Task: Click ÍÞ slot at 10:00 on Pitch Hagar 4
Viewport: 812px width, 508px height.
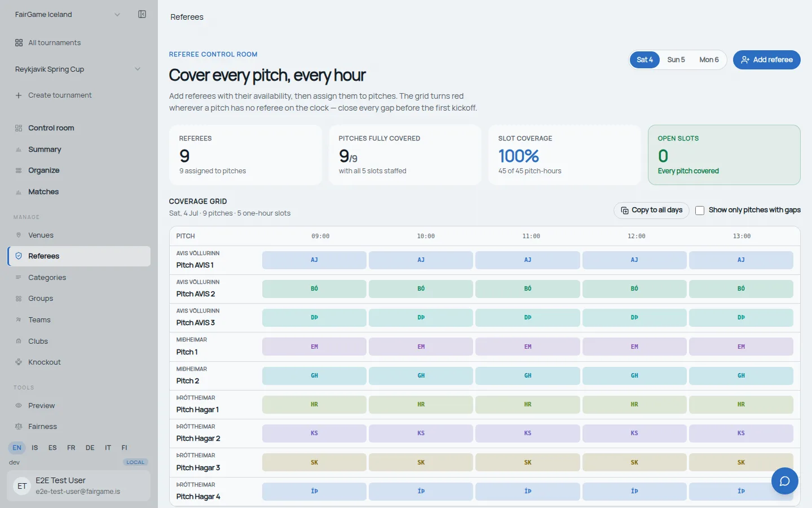Action: point(421,492)
